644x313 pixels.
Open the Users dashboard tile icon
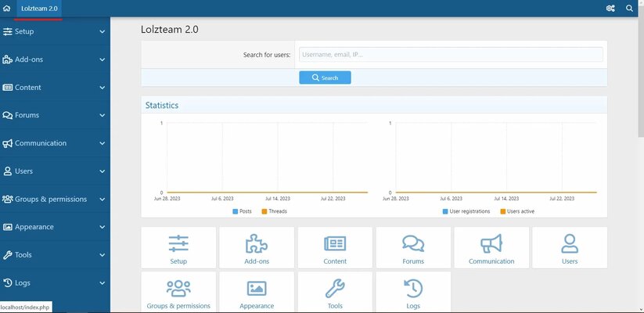tap(570, 243)
